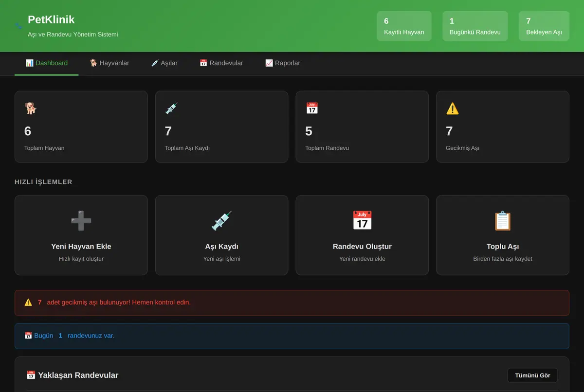Screen dimensions: 584x392
Task: Click the calendar icon above Toplam Randevu
Action: (312, 108)
